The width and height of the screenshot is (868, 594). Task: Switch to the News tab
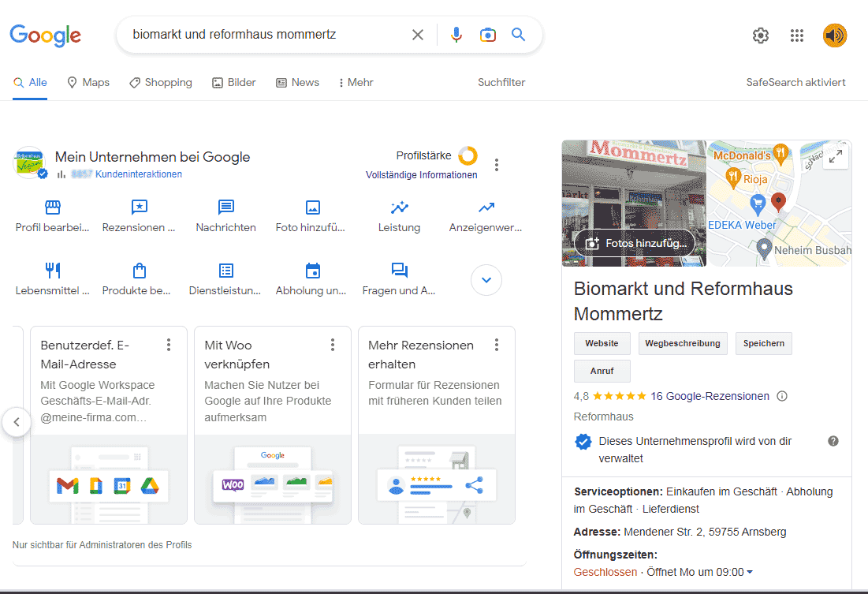pos(297,83)
